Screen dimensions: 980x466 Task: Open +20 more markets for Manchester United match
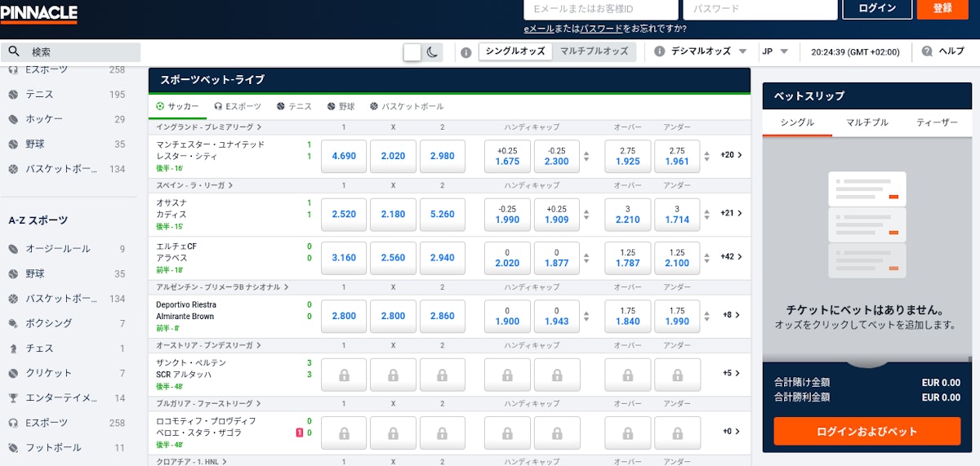pyautogui.click(x=731, y=155)
